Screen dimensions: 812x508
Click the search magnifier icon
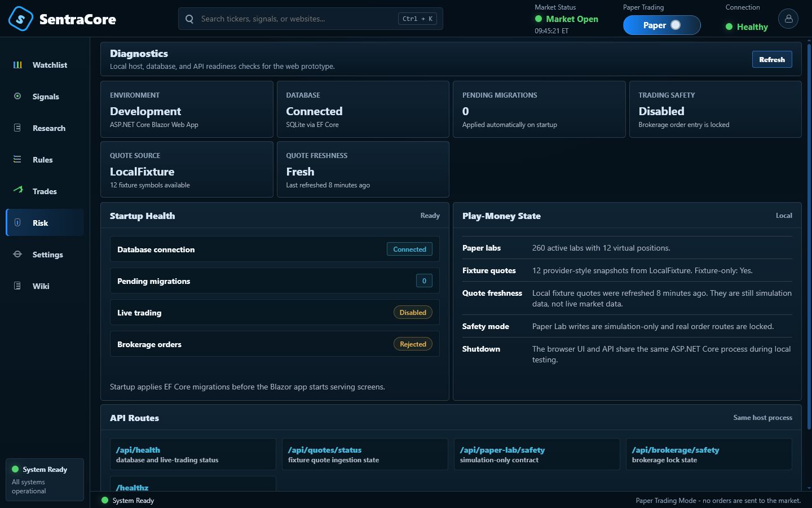click(x=189, y=19)
